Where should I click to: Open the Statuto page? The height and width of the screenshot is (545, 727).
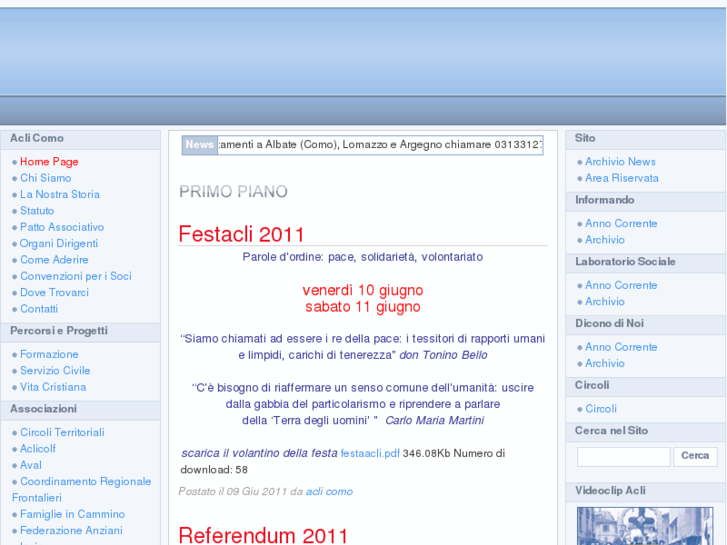click(37, 211)
